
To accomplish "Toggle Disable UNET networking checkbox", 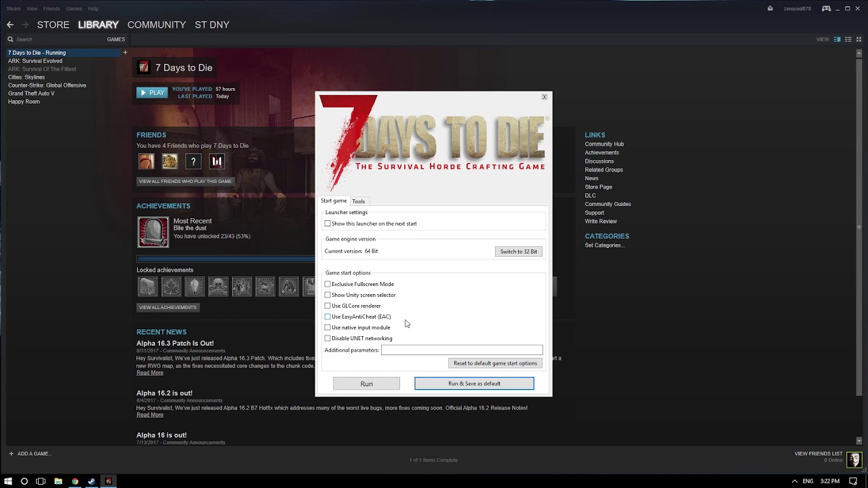I will pos(328,338).
